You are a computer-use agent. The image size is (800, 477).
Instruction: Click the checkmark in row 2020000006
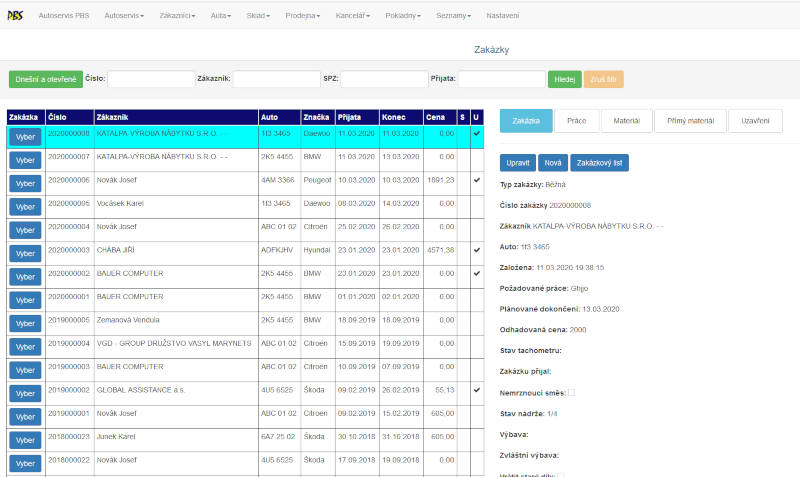(x=477, y=180)
